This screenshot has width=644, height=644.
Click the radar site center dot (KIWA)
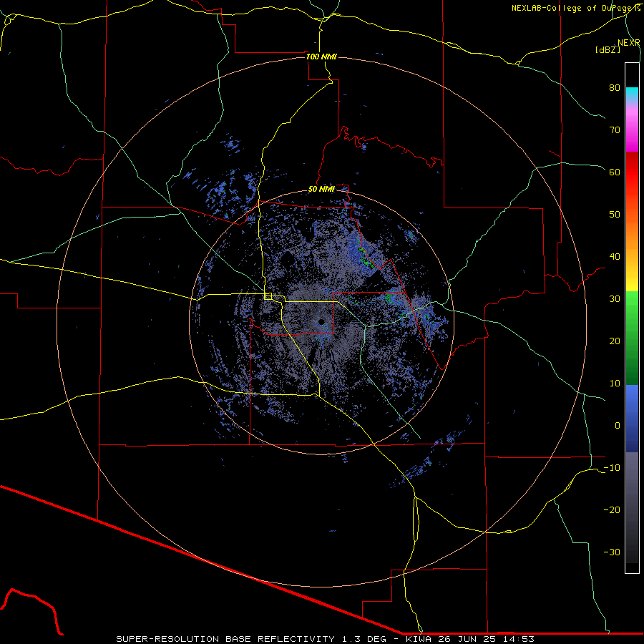point(321,321)
